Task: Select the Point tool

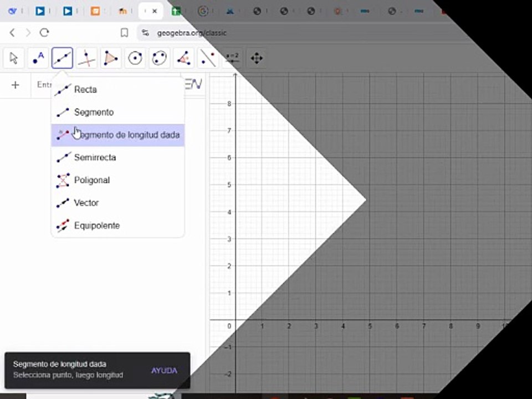Action: coord(38,58)
